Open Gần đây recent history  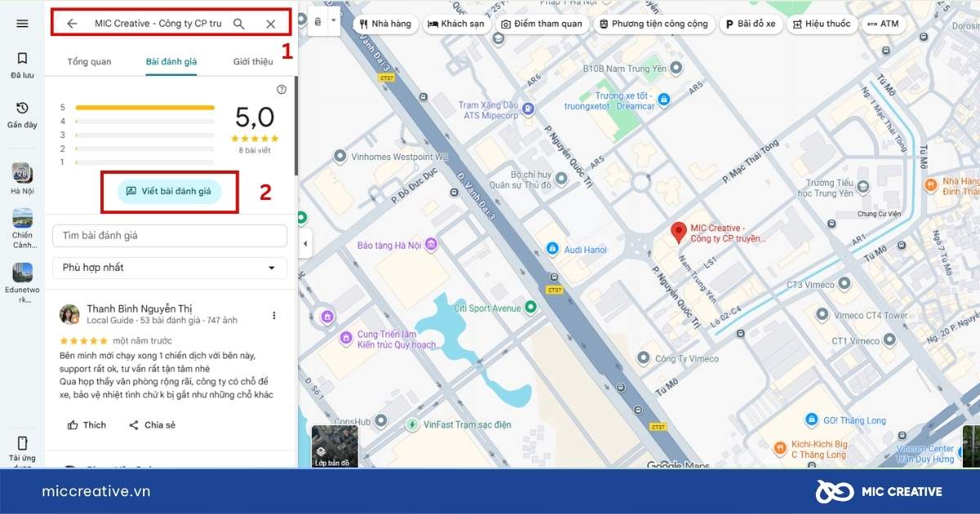tap(22, 115)
